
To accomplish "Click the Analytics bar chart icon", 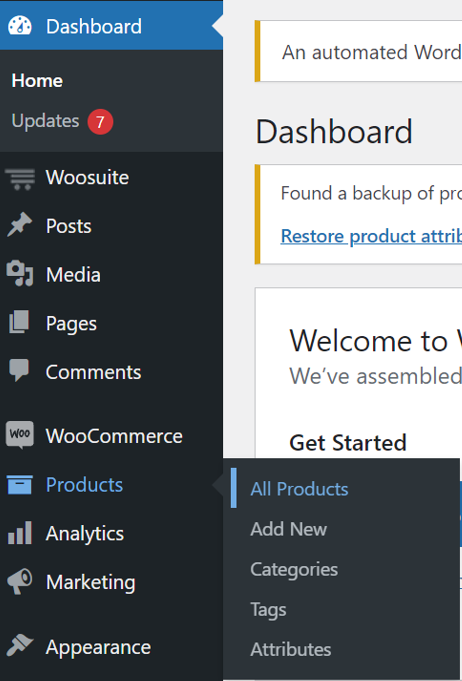I will (20, 533).
